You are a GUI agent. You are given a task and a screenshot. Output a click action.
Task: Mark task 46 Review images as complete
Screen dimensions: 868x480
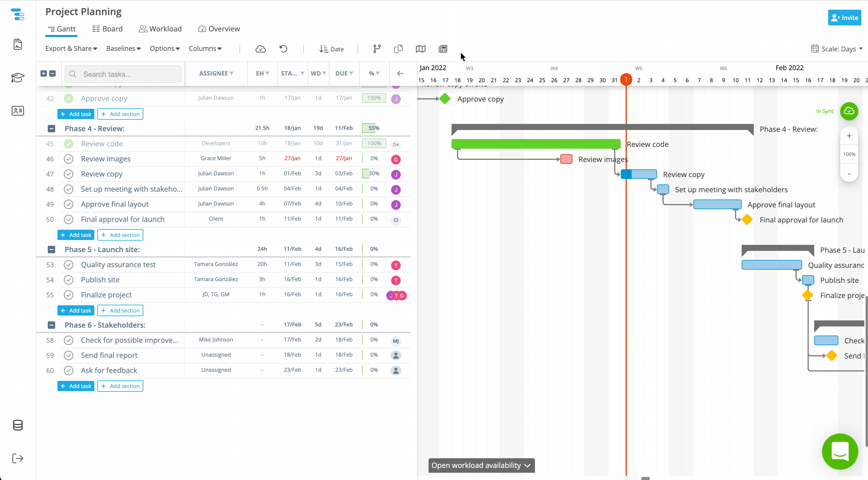69,159
